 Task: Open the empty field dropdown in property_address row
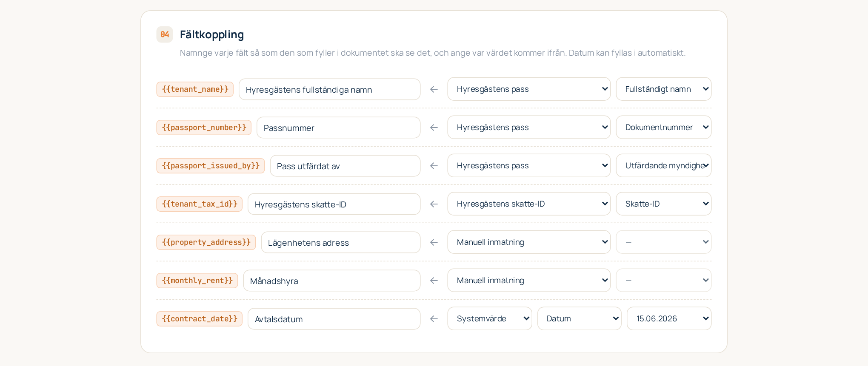pyautogui.click(x=664, y=242)
